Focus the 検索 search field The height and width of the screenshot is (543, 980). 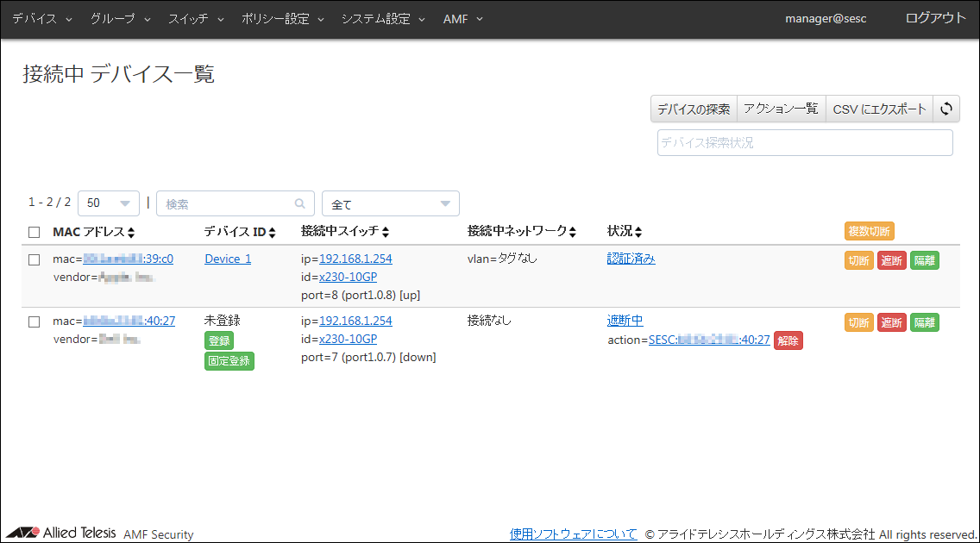pos(226,204)
